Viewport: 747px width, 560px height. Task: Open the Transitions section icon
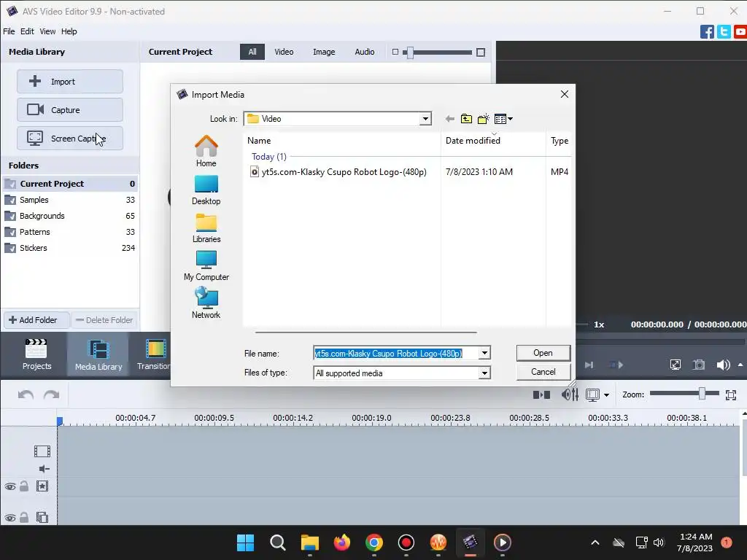tap(154, 354)
